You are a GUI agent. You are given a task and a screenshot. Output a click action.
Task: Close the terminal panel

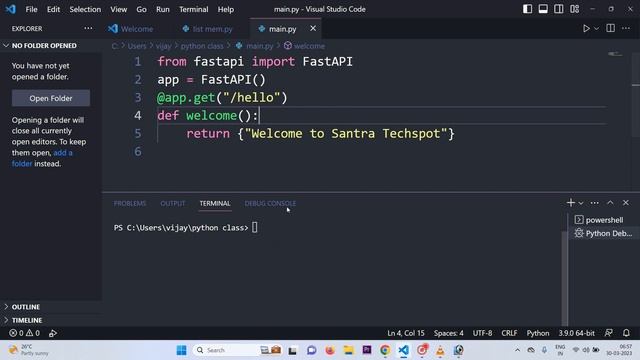[626, 203]
